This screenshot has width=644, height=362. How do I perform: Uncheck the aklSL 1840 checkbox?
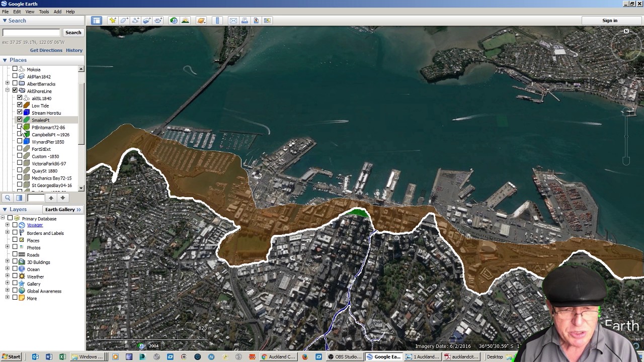(20, 98)
